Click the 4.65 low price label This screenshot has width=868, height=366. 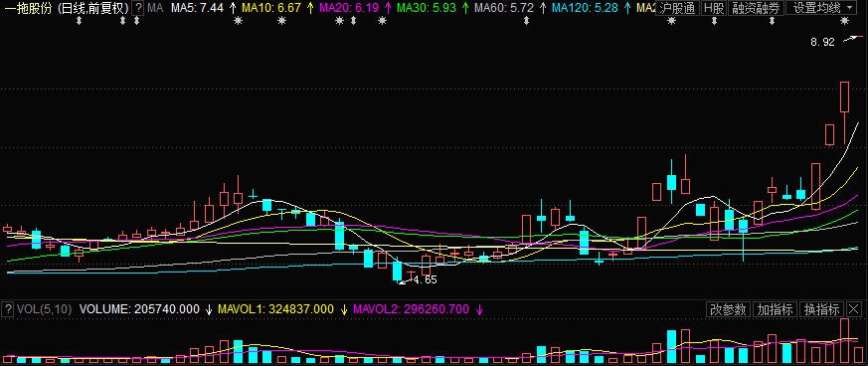tap(426, 280)
